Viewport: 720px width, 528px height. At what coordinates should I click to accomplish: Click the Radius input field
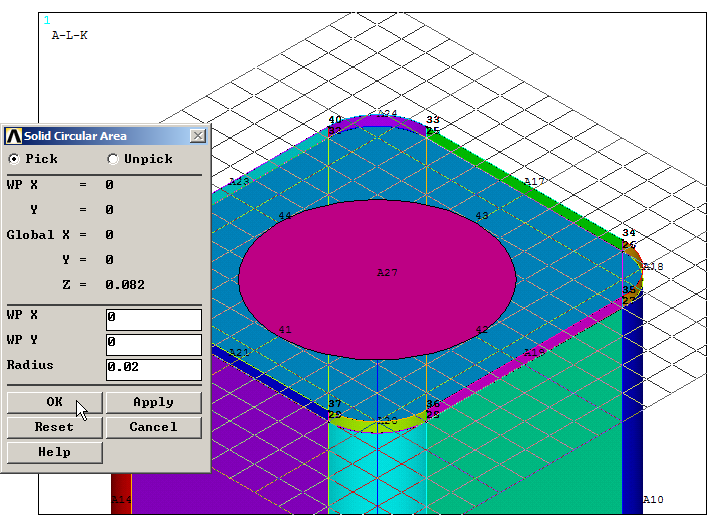point(154,370)
